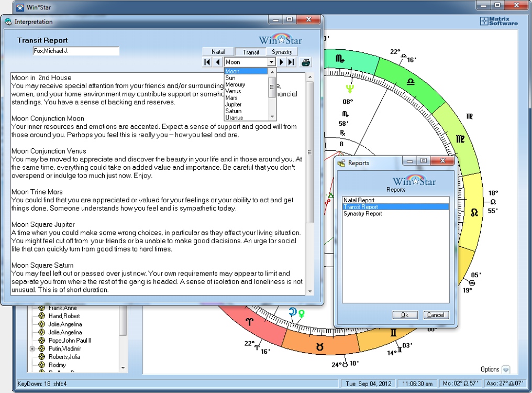Select Transit Report in Reports dialog
The width and height of the screenshot is (532, 393).
tap(396, 207)
